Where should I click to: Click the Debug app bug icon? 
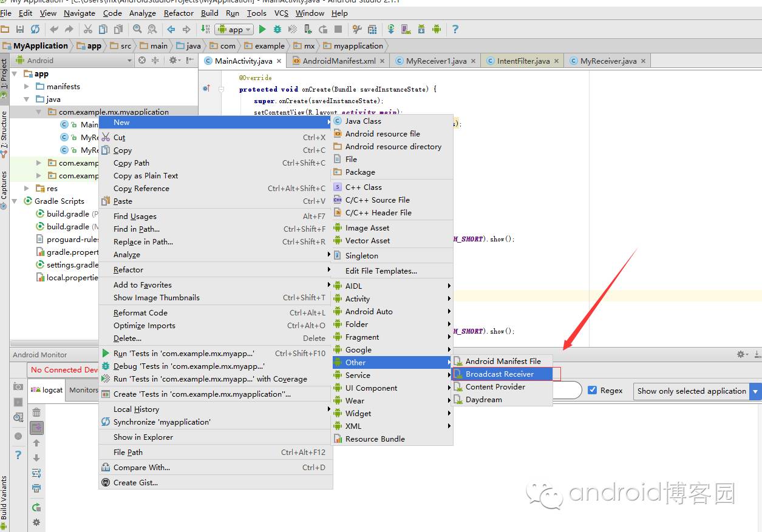277,29
